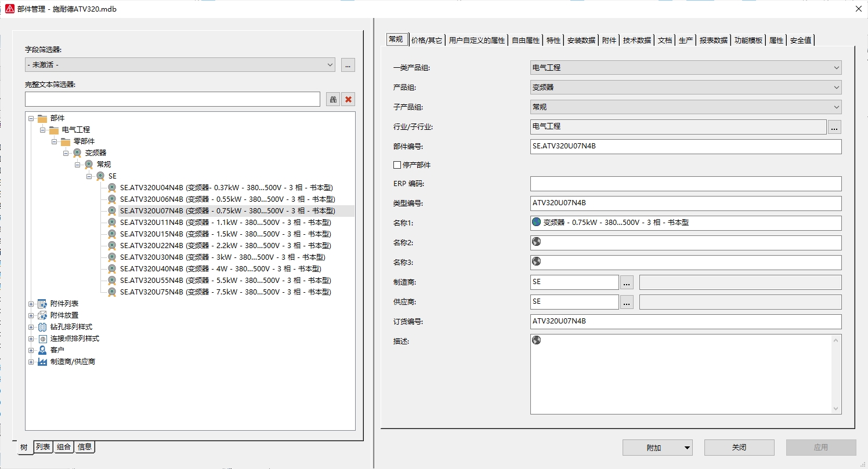Click the 零部件 folder icon in the tree
This screenshot has height=469, width=868.
tap(66, 141)
